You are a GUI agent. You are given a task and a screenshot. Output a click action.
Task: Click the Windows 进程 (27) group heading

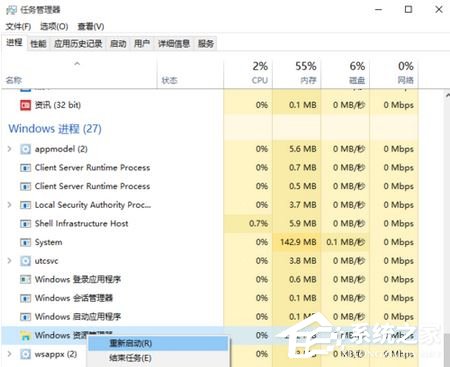[55, 129]
